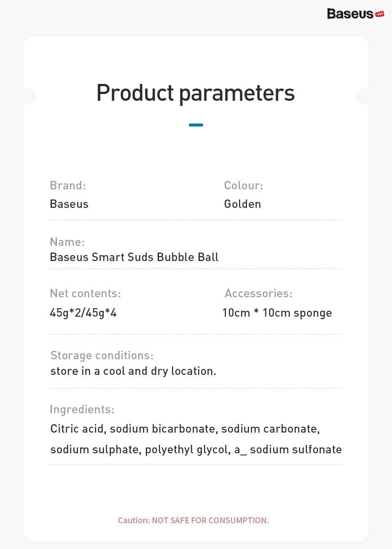This screenshot has height=549, width=392.
Task: Click Baseus Smart Suds Bubble Ball text
Action: [x=134, y=257]
